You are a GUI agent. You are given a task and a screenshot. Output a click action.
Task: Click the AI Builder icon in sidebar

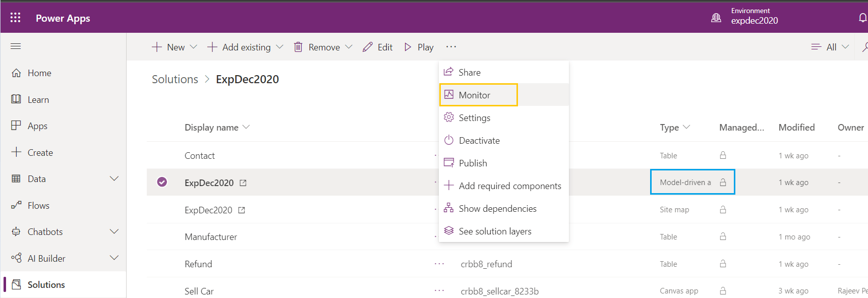[16, 258]
